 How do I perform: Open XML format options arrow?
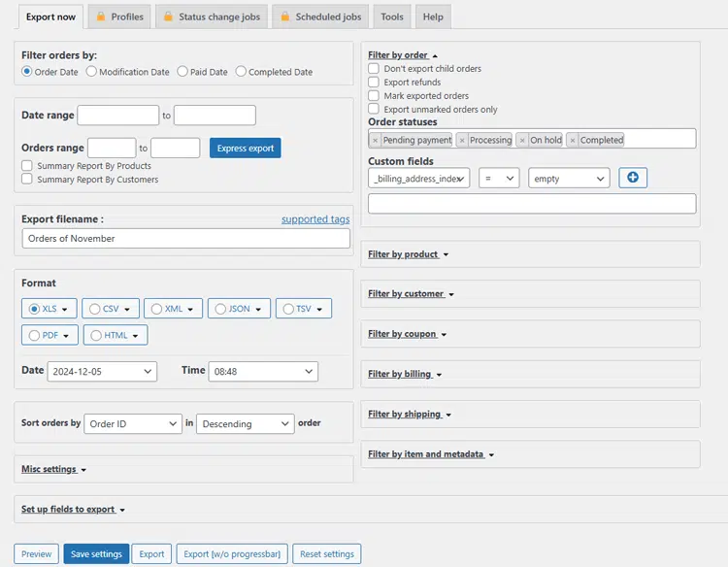tap(190, 310)
